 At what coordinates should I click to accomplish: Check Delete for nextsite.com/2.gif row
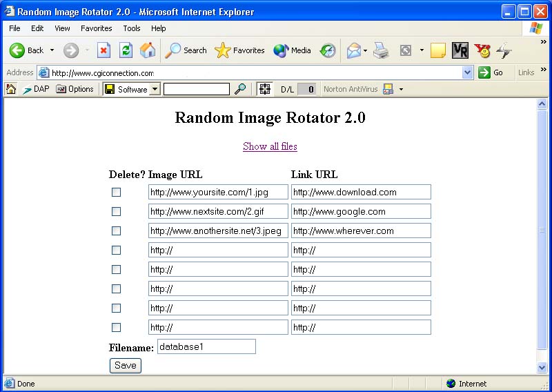click(116, 211)
